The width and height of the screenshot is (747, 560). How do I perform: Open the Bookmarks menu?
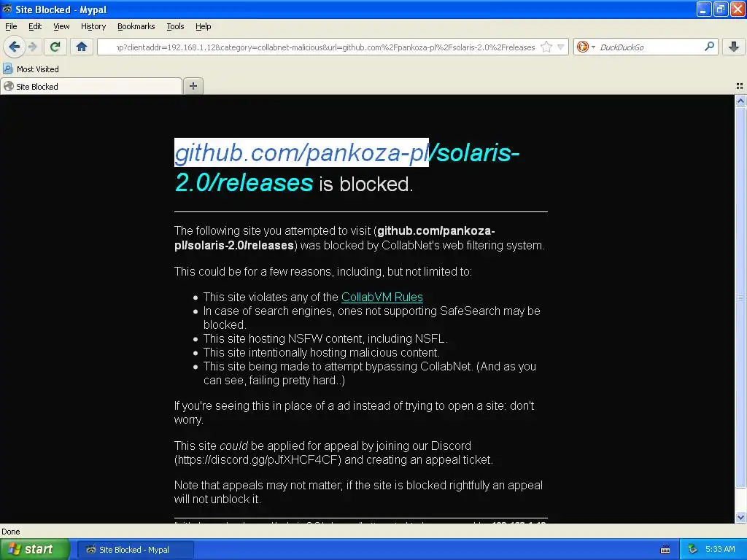tap(136, 27)
